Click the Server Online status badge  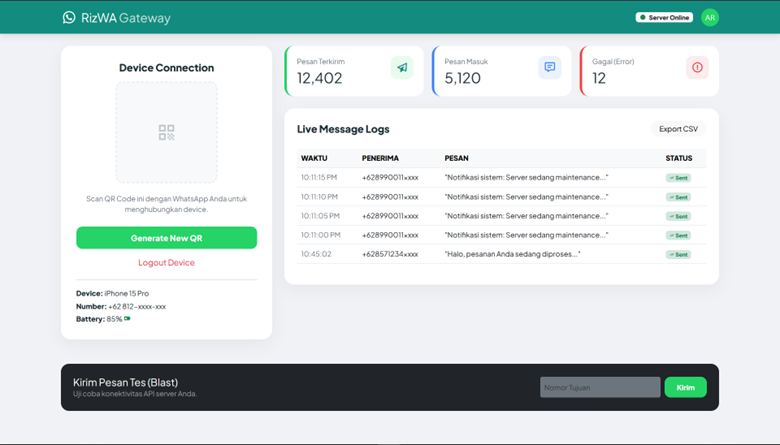tap(664, 17)
